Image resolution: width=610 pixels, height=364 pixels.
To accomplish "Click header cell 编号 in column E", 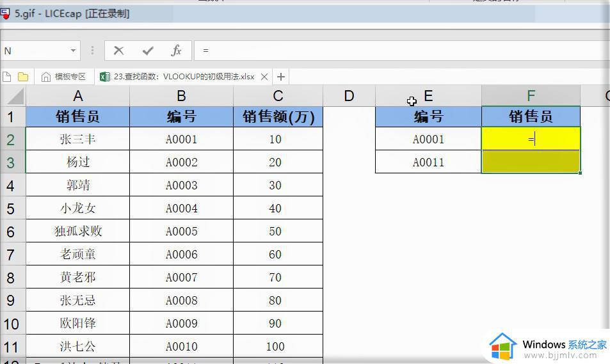I will [428, 116].
